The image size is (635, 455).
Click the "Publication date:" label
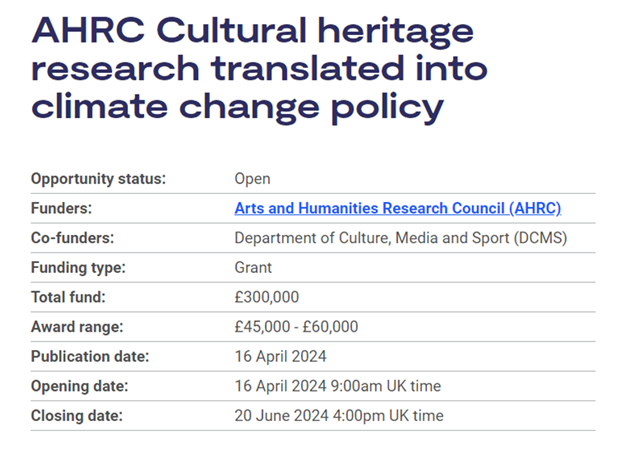(90, 356)
